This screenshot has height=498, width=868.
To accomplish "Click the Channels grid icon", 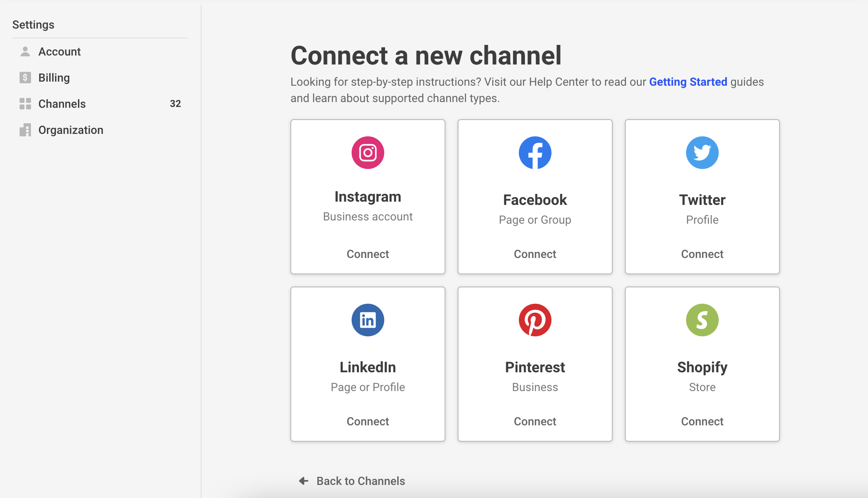I will [25, 104].
